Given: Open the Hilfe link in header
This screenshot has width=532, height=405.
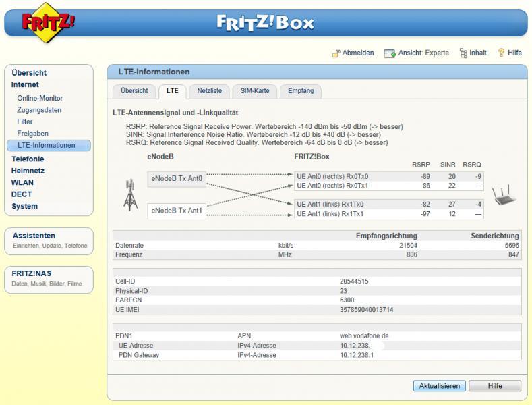Looking at the screenshot, I should click(x=514, y=53).
